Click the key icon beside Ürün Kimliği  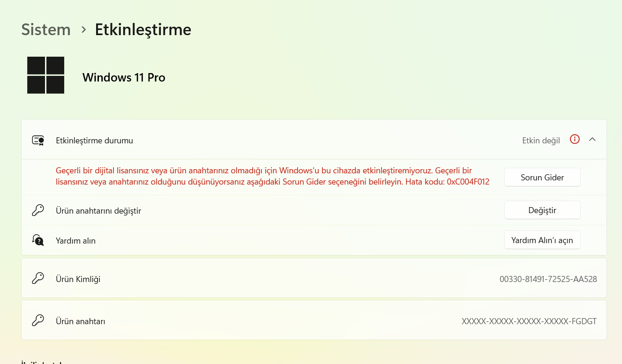tap(38, 279)
